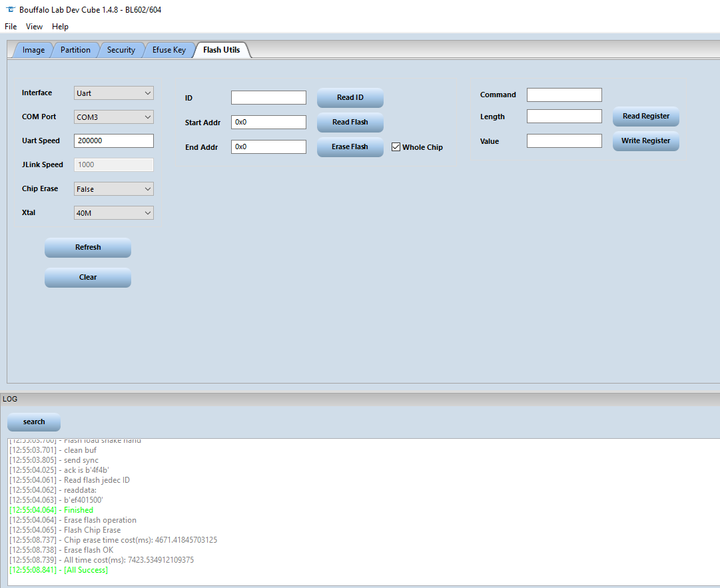
Task: Switch to the Image tab
Action: pos(33,50)
